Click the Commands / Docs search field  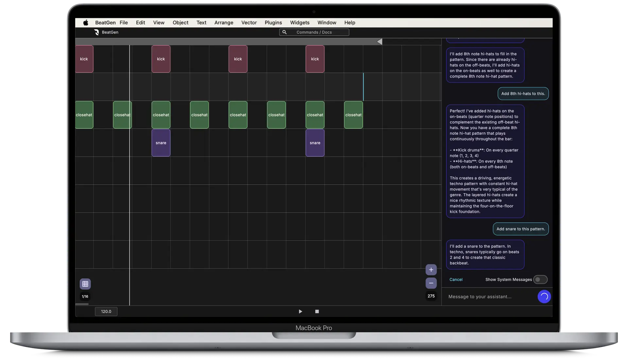point(314,32)
